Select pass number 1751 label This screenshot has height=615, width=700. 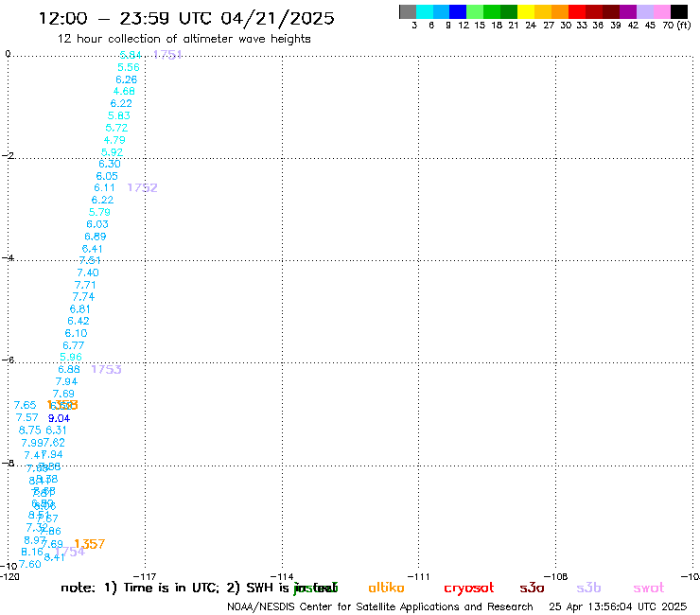[x=167, y=55]
